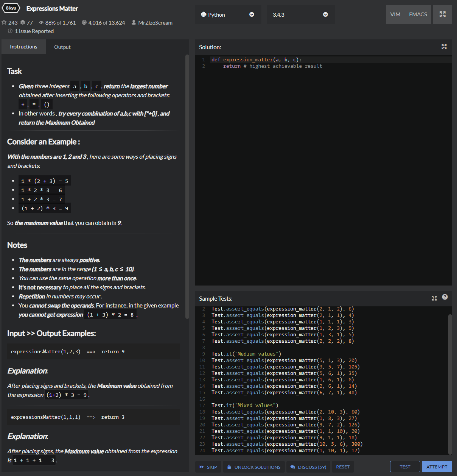Image resolution: width=457 pixels, height=476 pixels.
Task: Click the 'return # highest achievable result' line
Action: (x=273, y=66)
